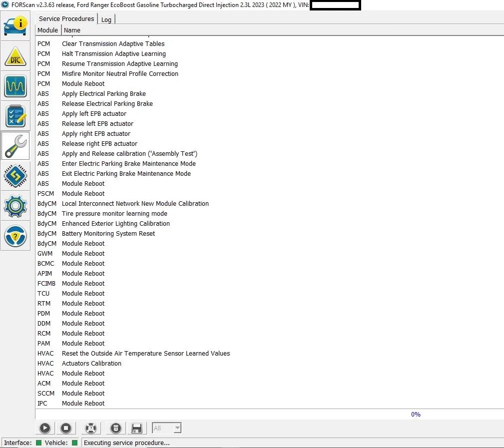This screenshot has width=504, height=448.
Task: Select Halt Transmission Adaptive Learning
Action: pos(269,53)
